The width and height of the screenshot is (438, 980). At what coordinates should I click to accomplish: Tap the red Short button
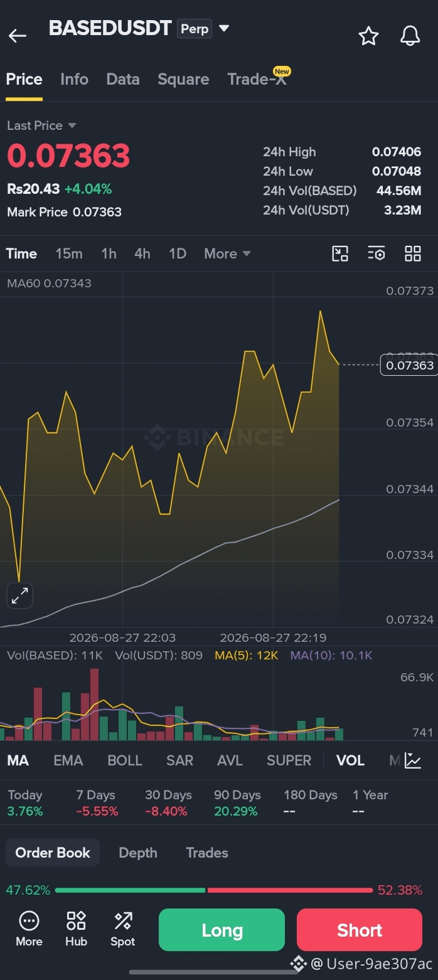tap(360, 930)
